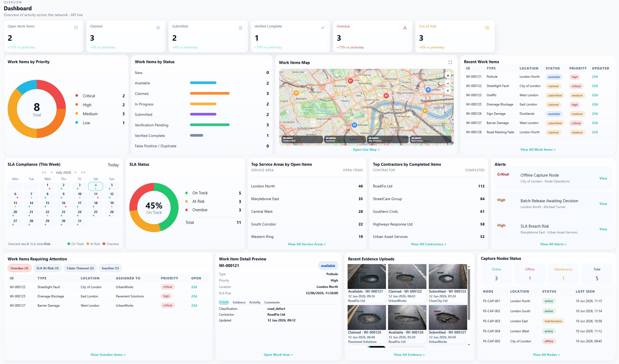Screen dimensions: 619x364
Task: Select July 16 in the SLA calendar
Action: [63, 204]
